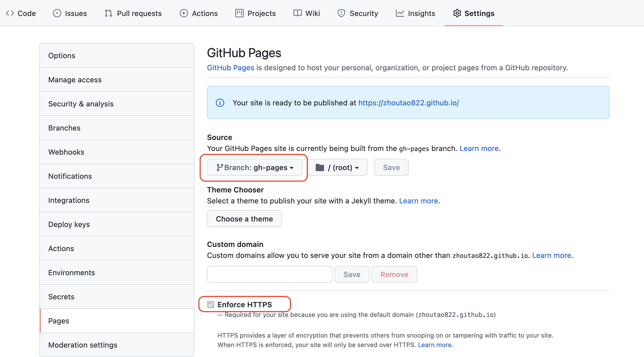
Task: Toggle the Enforce HTTPS checkbox
Action: tap(211, 305)
